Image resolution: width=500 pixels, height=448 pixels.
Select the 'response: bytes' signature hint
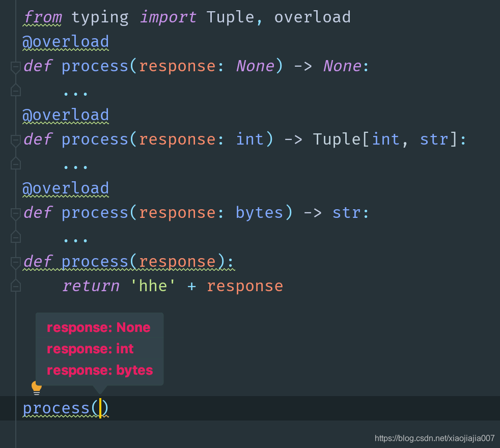tap(99, 371)
